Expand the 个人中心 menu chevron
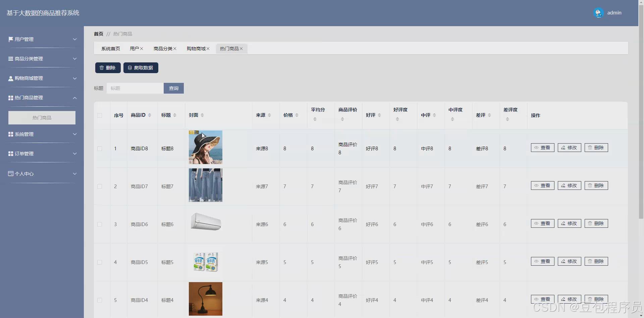This screenshot has height=318, width=644. point(75,173)
